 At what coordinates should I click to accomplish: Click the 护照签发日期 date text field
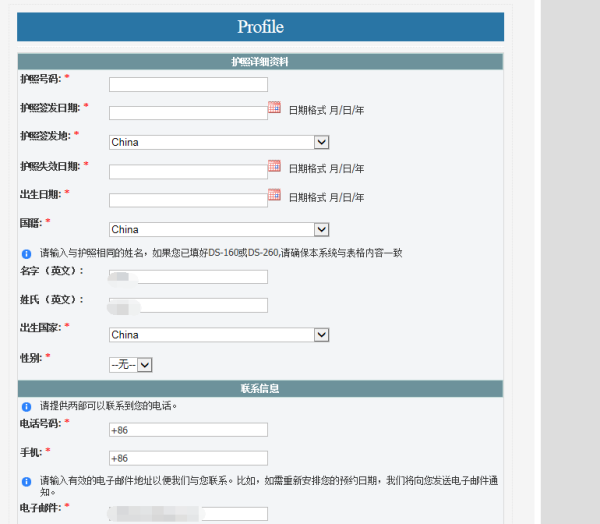pyautogui.click(x=188, y=113)
